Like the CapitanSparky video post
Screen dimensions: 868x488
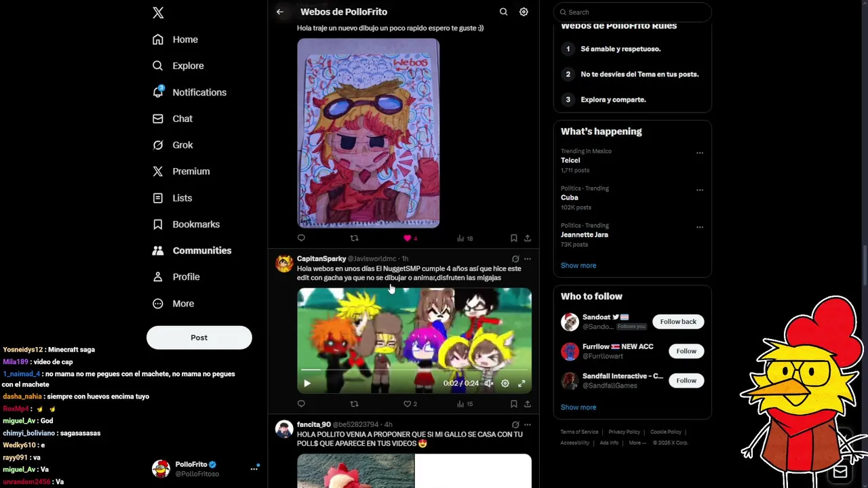point(407,404)
